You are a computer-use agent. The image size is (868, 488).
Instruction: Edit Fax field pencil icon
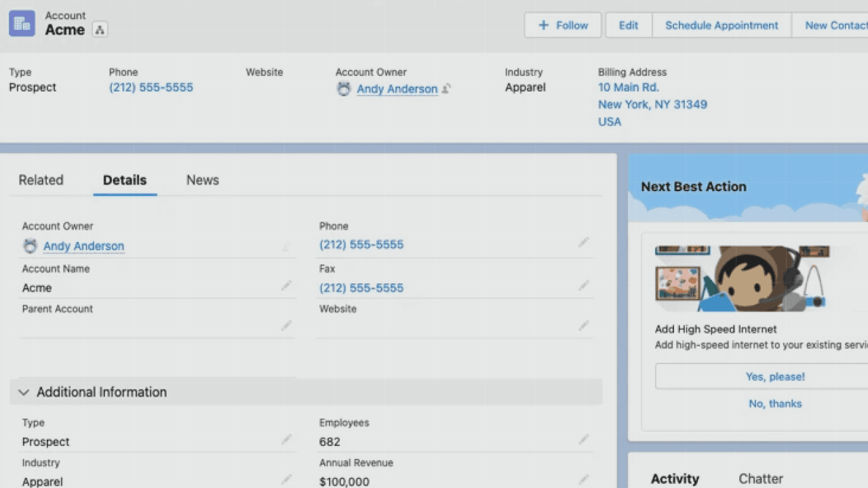tap(584, 286)
